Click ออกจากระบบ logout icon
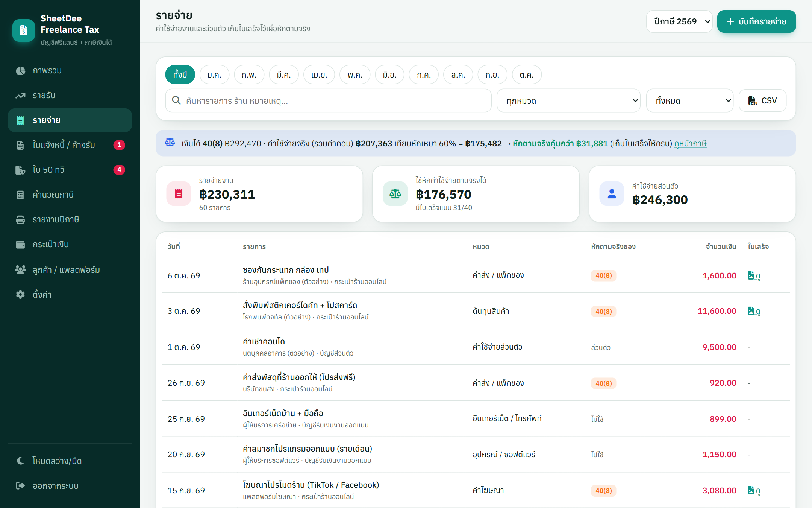The width and height of the screenshot is (812, 508). pyautogui.click(x=20, y=485)
